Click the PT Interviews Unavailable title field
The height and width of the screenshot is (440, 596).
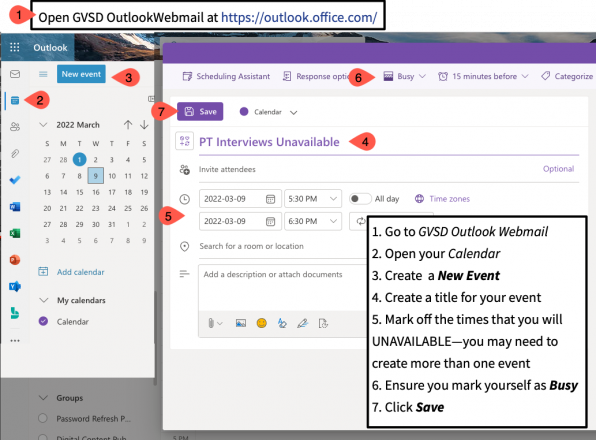pyautogui.click(x=389, y=142)
